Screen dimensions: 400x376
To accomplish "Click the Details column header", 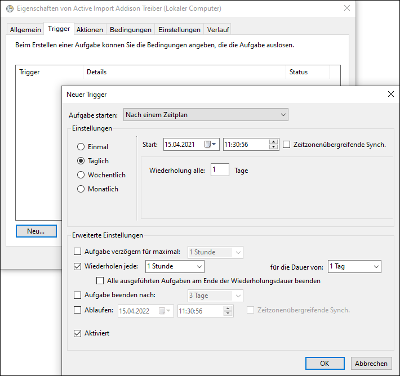I will [184, 72].
